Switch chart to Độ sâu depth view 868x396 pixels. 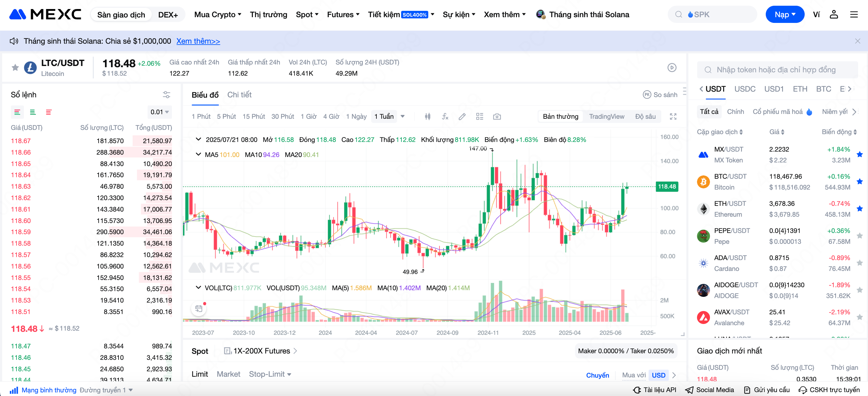coord(645,117)
